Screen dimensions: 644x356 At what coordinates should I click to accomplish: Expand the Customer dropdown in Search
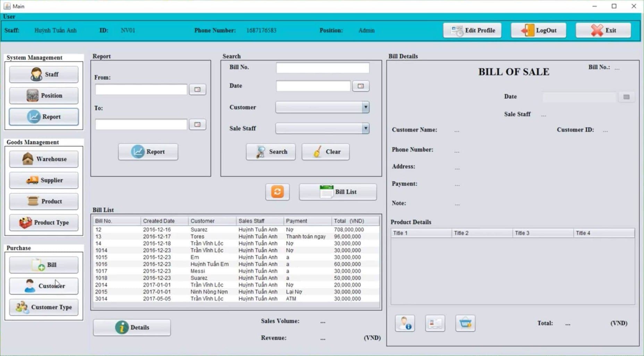click(x=365, y=107)
